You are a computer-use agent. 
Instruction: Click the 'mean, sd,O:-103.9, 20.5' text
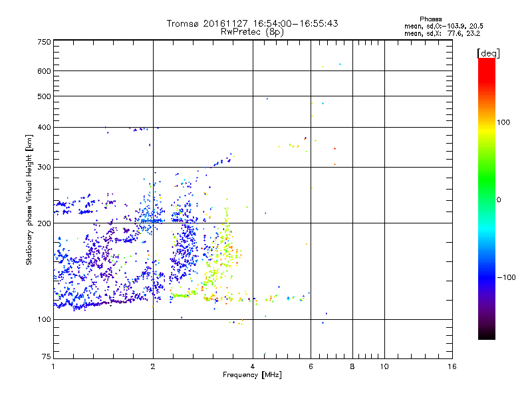[x=444, y=26]
